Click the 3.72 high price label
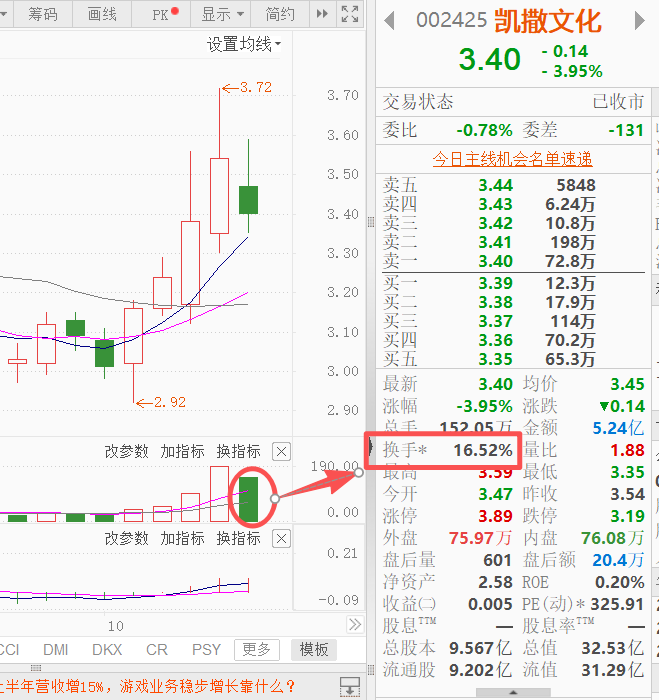 coord(255,87)
